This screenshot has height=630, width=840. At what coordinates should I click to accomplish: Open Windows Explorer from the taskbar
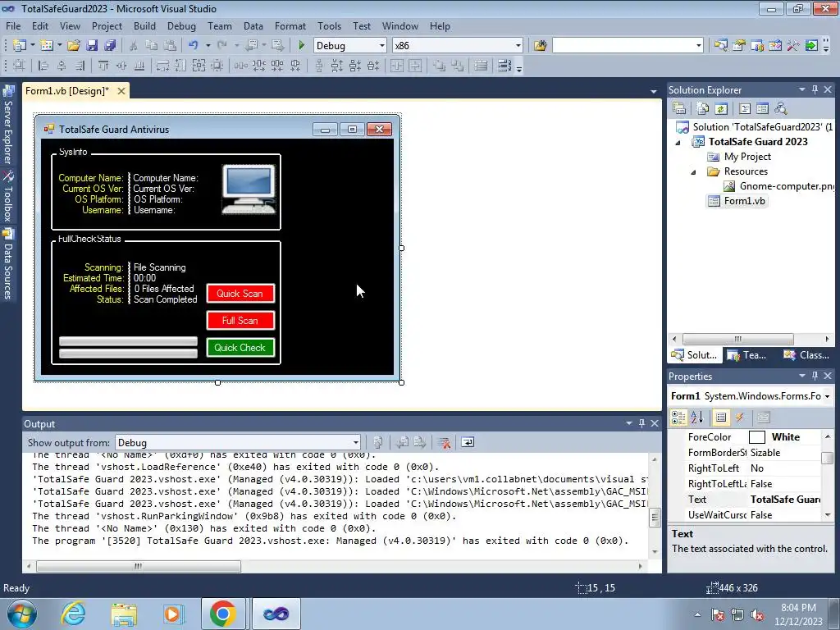pos(124,614)
